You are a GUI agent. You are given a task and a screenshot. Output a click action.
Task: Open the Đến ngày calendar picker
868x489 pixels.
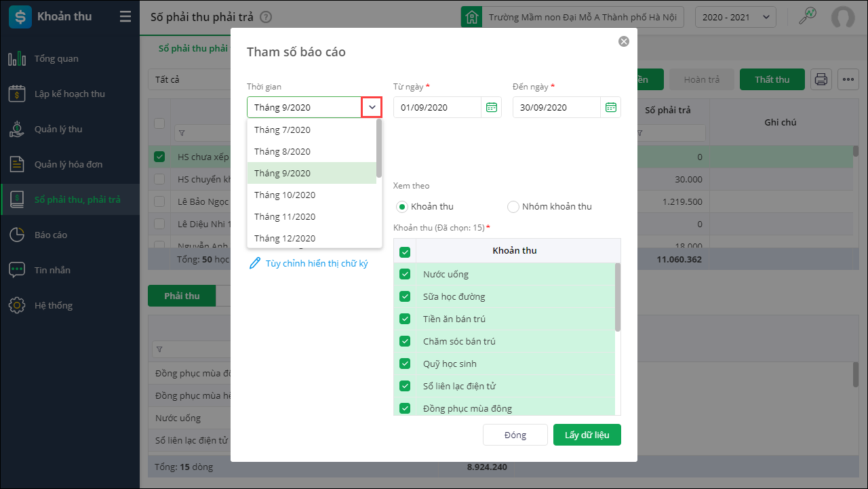[611, 107]
